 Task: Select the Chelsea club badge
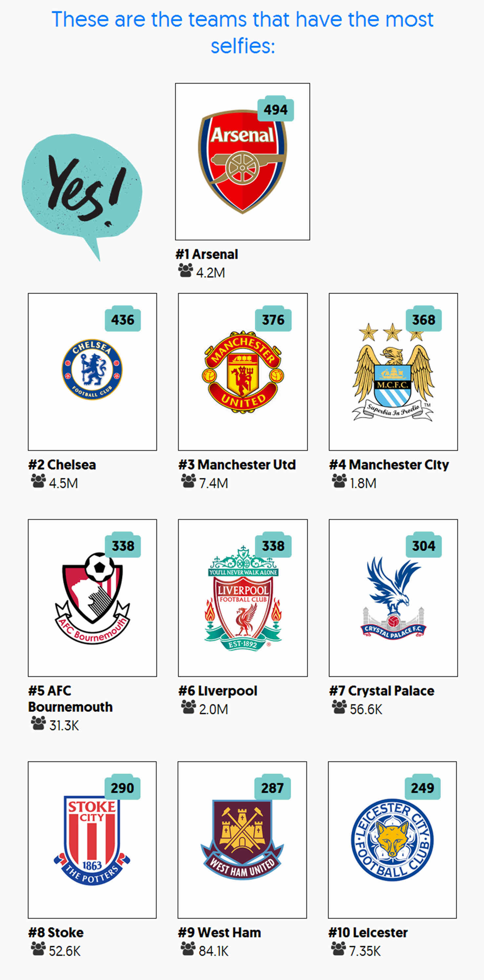click(92, 369)
